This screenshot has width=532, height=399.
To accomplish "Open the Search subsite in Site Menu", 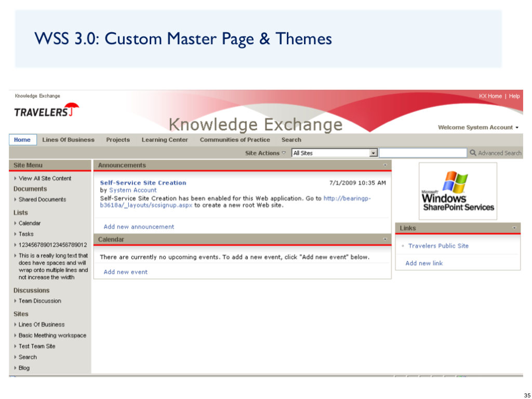I will tap(28, 357).
